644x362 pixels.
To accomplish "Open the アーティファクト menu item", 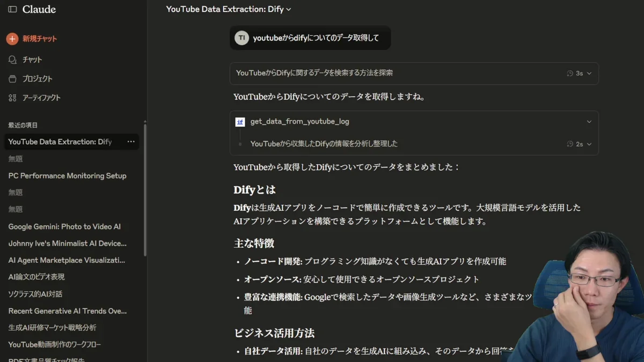I will (x=41, y=98).
